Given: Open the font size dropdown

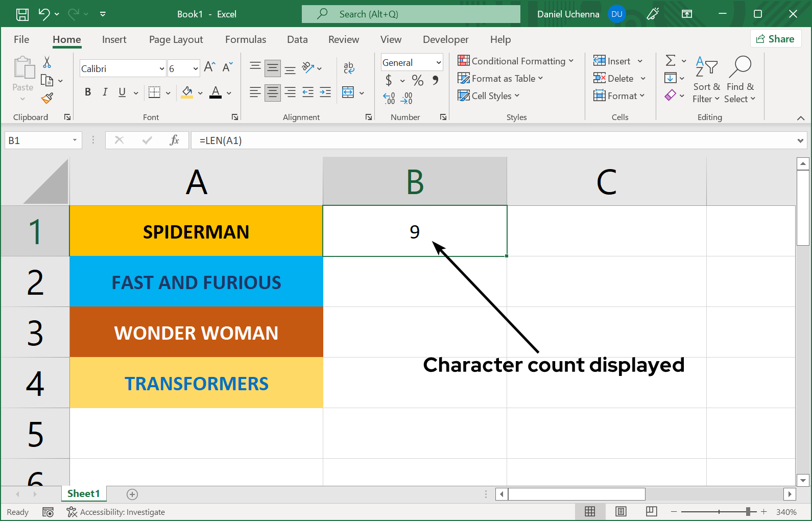Looking at the screenshot, I should [195, 68].
